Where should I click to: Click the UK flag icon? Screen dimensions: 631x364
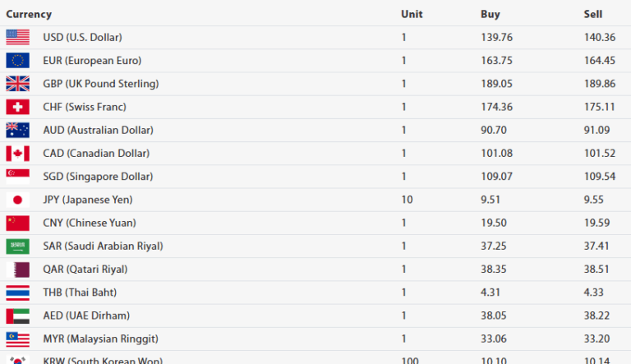click(x=17, y=83)
